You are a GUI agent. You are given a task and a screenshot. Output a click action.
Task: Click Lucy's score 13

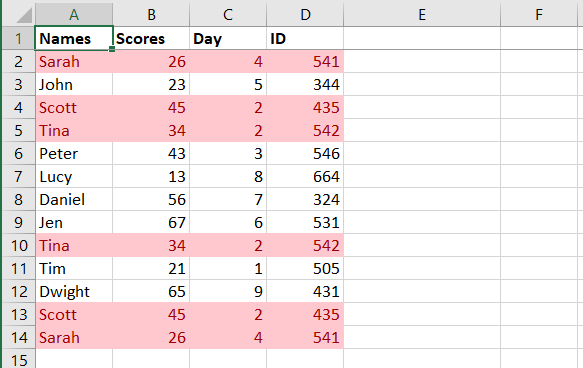(151, 177)
